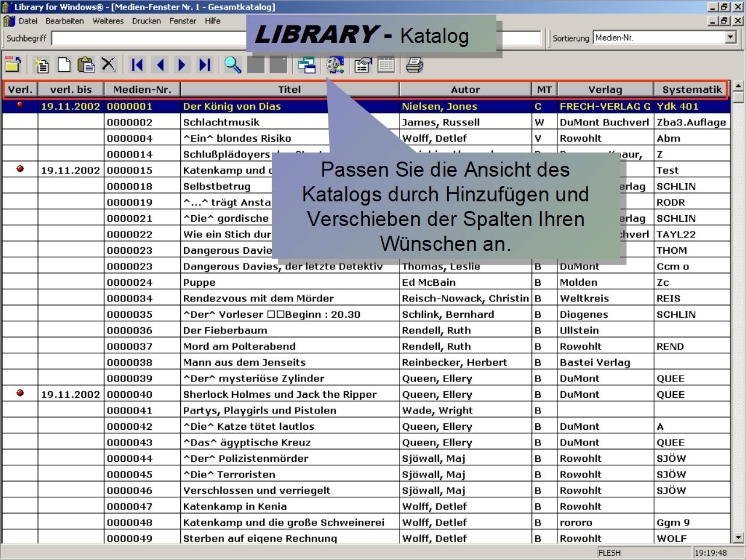Click the MT column header
This screenshot has height=560, width=746.
click(x=544, y=90)
